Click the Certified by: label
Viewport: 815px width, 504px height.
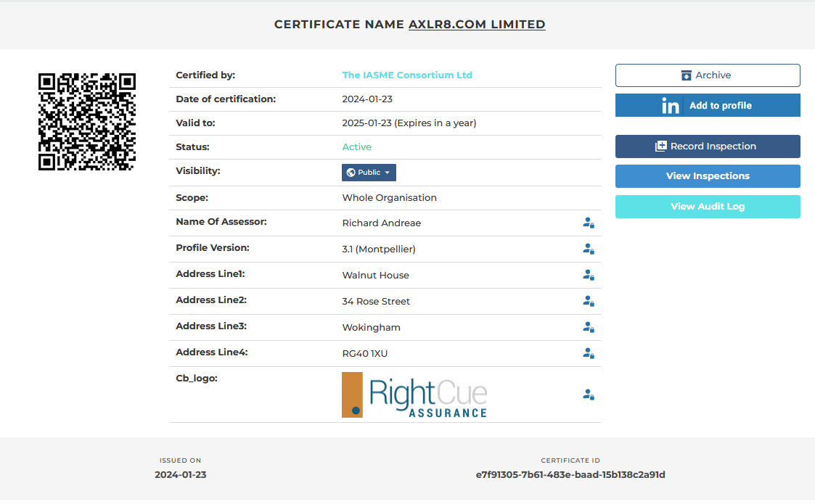tap(205, 75)
